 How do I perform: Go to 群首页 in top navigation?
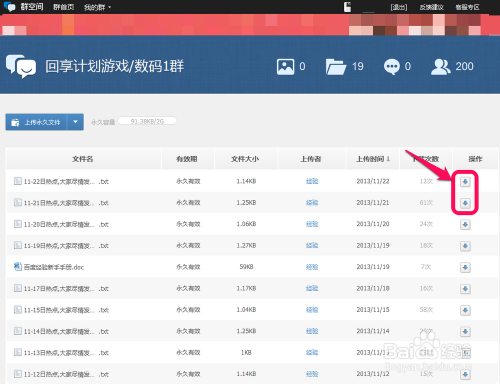click(x=63, y=7)
